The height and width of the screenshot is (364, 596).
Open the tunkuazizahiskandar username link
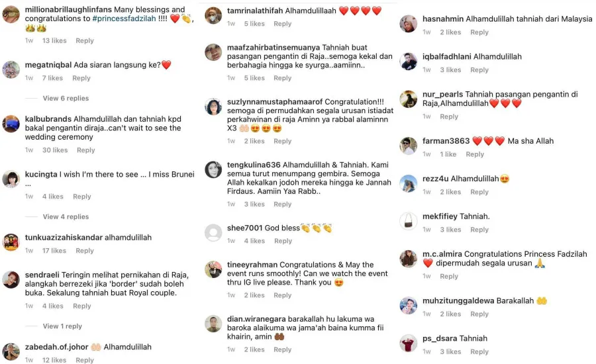point(64,238)
